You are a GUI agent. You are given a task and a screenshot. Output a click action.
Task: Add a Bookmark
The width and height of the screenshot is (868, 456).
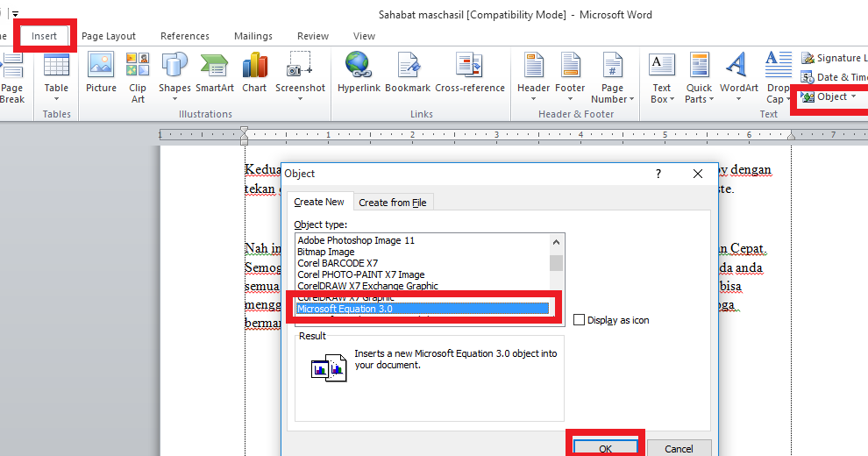point(408,72)
